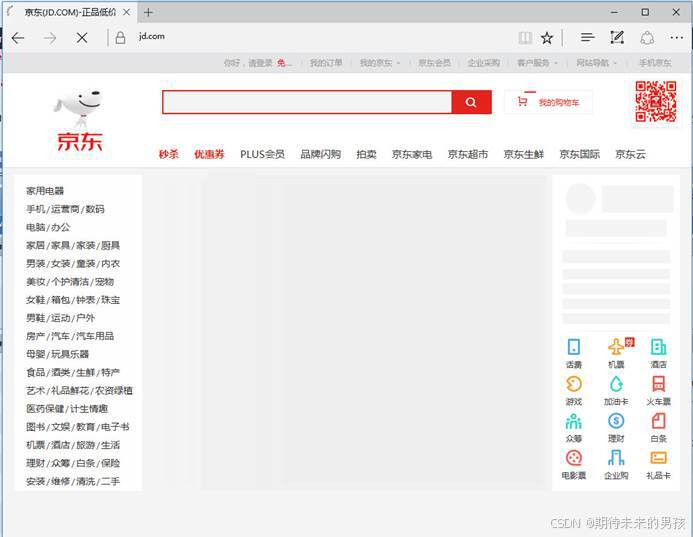Viewport: 693px width, 537px height.
Task: Open 我的订单 in the top bar
Action: tap(326, 63)
